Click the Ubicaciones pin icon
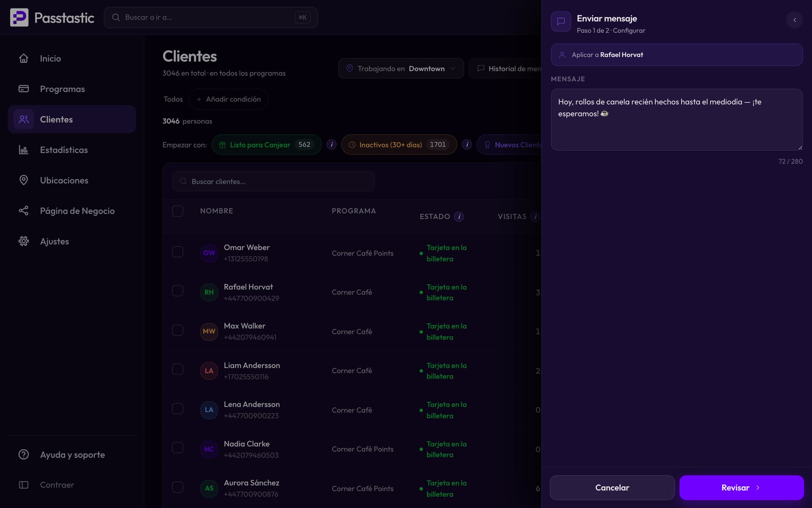Viewport: 812px width, 508px height. point(24,180)
